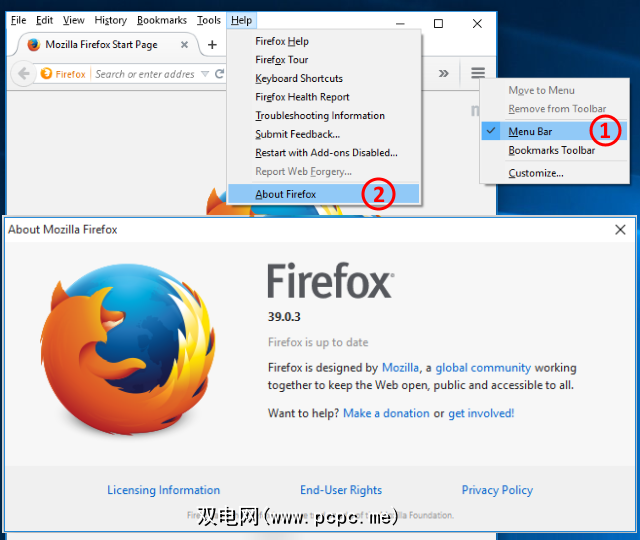Maximize the Firefox browser window

click(x=438, y=24)
